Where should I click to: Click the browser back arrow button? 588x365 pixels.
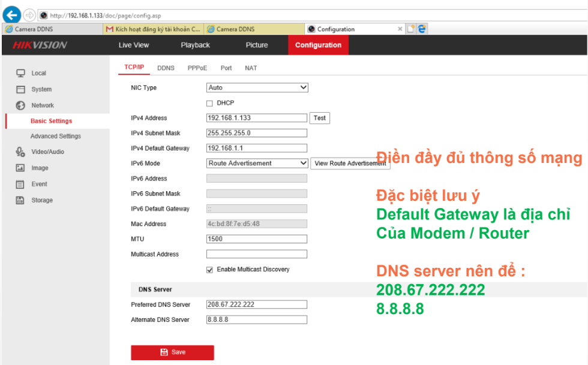pyautogui.click(x=13, y=15)
